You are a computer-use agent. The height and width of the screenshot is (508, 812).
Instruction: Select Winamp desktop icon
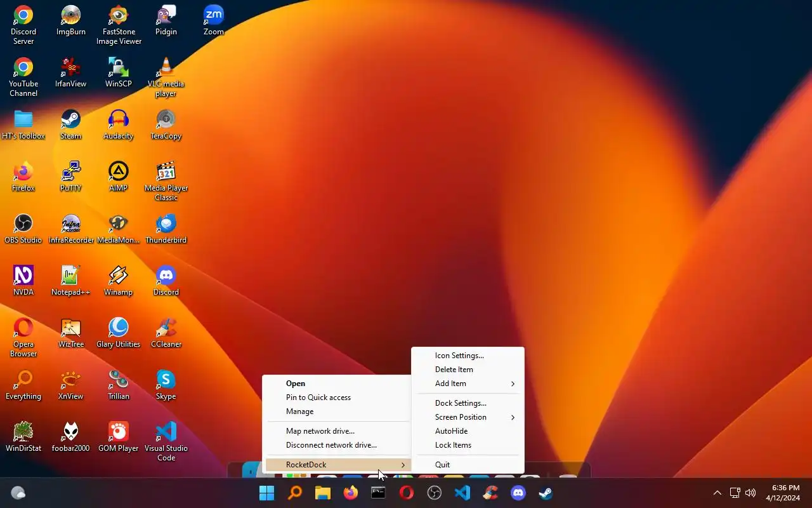point(119,281)
